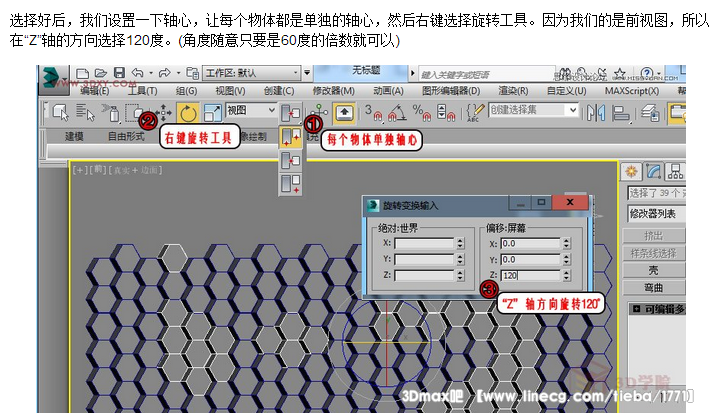
Task: Open the help question mark icon
Action: (646, 73)
